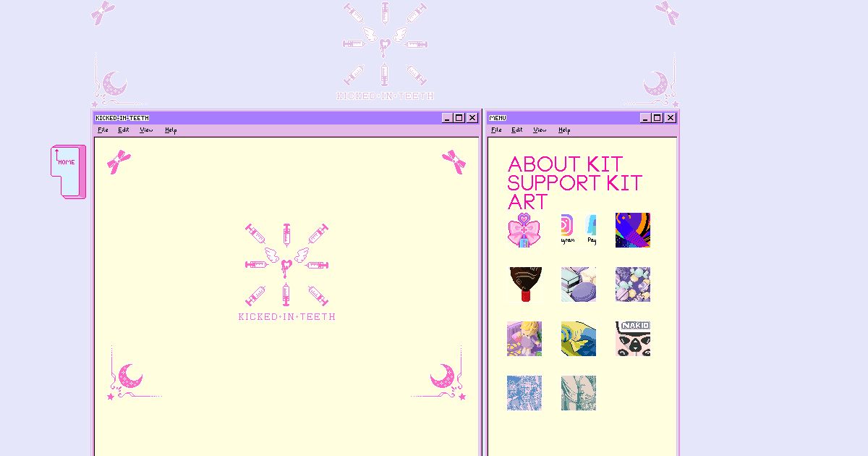Open the chocolate fish popsicle artwork
This screenshot has height=456, width=868.
[524, 284]
